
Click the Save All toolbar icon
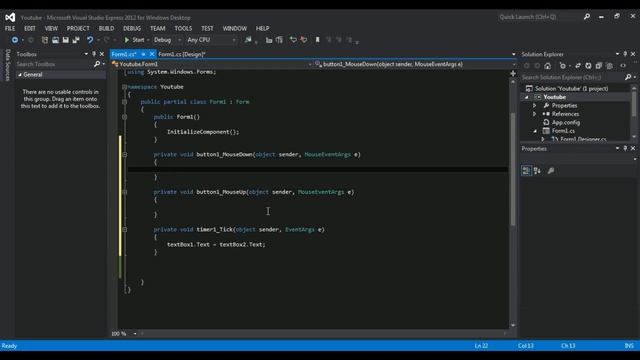pyautogui.click(x=76, y=40)
